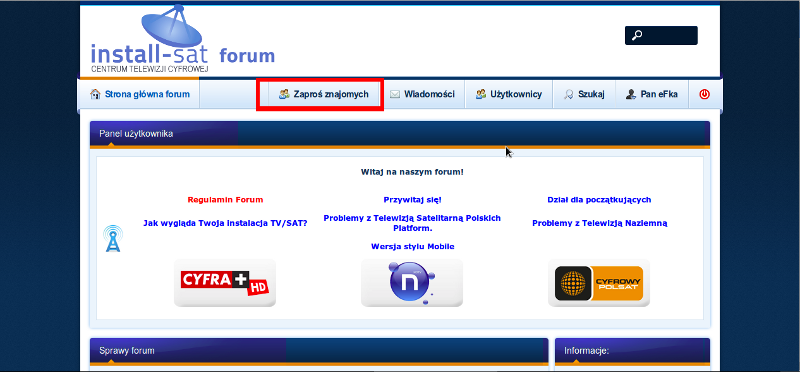Select Zaproś znajomych in the navigation bar
Viewport: 800px width, 372px height.
320,94
